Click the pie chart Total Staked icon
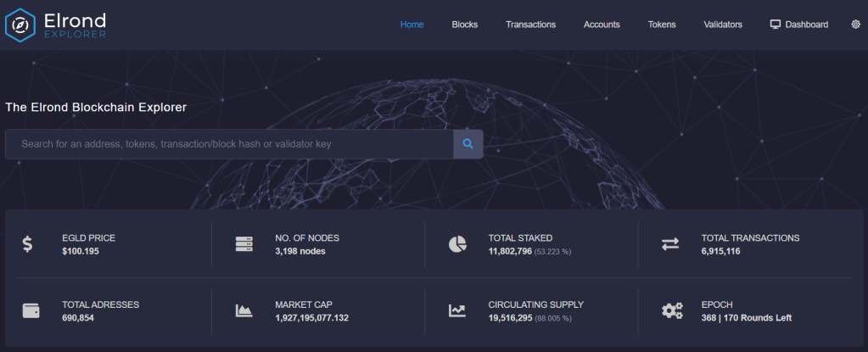Viewport: 868px width, 352px height. tap(457, 244)
